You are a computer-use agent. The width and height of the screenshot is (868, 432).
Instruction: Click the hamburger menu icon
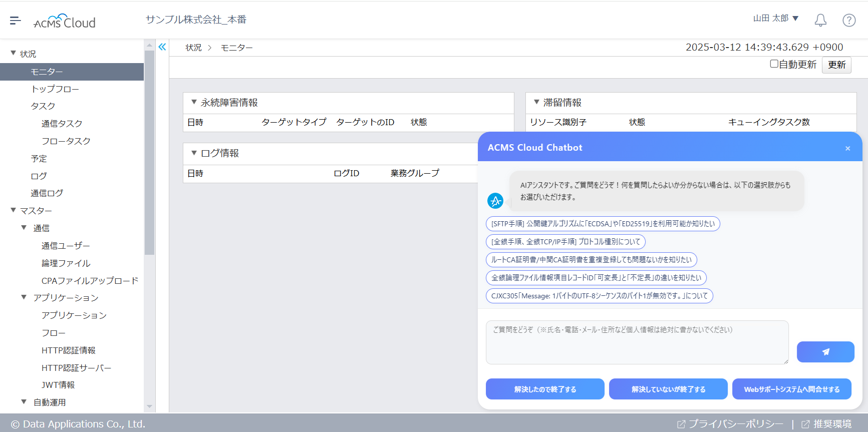pyautogui.click(x=15, y=21)
